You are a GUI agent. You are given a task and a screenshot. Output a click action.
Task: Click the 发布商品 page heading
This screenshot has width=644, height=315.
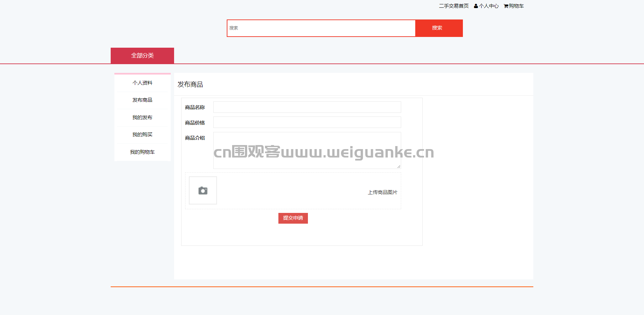190,85
